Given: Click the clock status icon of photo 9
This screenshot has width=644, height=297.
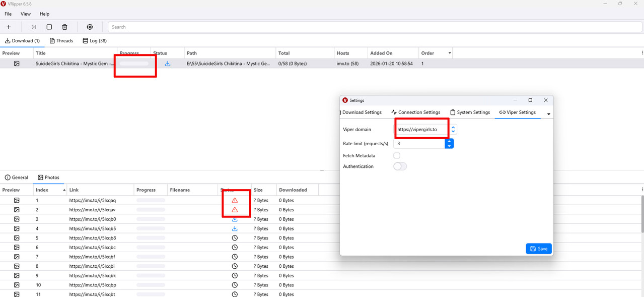Looking at the screenshot, I should coord(235,275).
